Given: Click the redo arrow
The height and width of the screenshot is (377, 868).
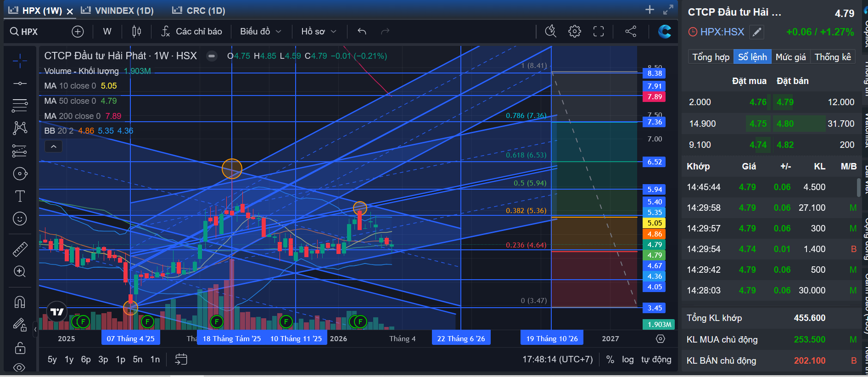Looking at the screenshot, I should (385, 32).
